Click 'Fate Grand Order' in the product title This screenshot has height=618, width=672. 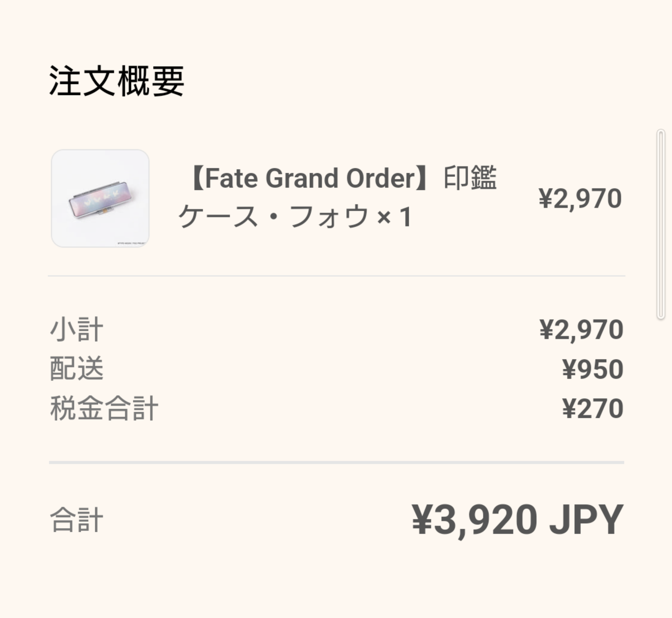[309, 178]
